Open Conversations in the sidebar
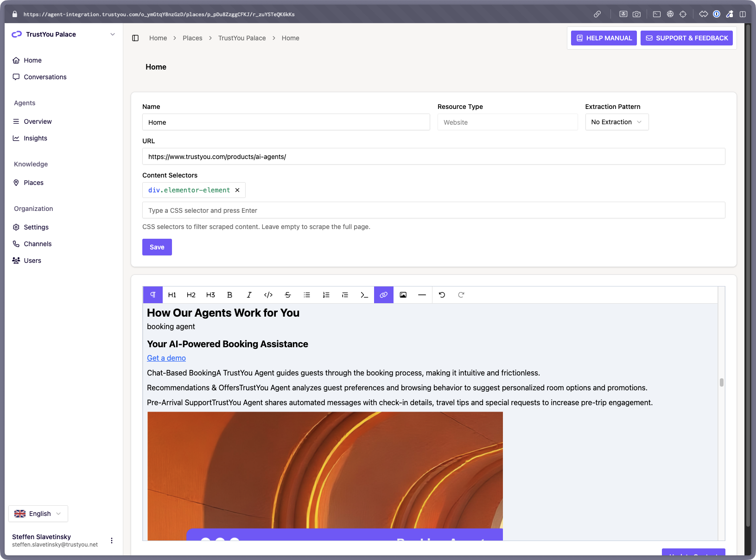The image size is (756, 560). pyautogui.click(x=45, y=77)
